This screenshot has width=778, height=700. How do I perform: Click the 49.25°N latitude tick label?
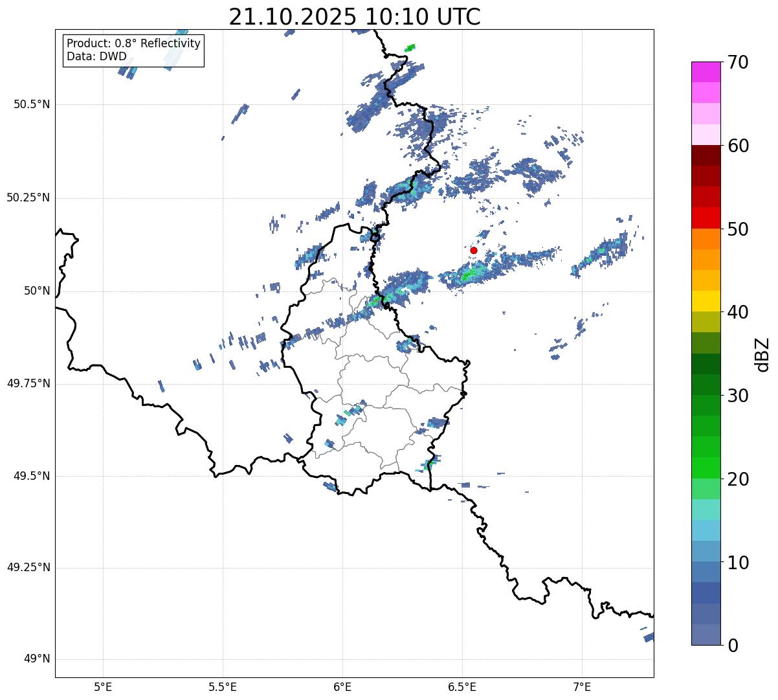pos(28,567)
